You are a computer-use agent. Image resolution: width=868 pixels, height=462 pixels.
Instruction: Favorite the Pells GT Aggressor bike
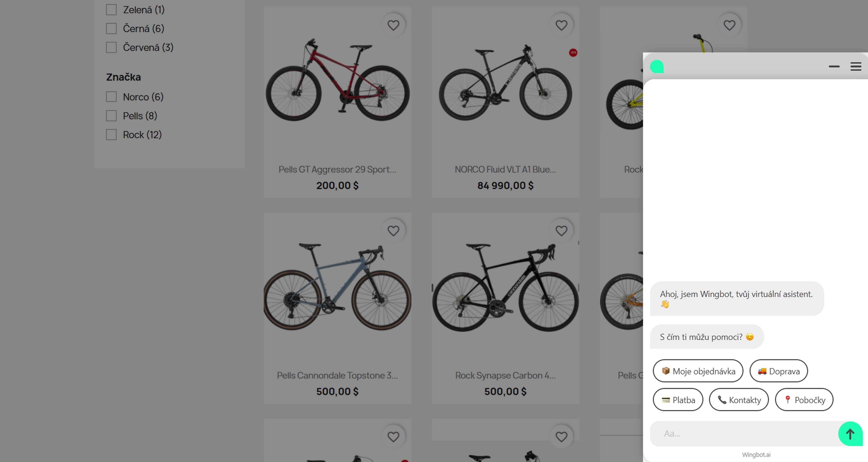click(x=393, y=25)
